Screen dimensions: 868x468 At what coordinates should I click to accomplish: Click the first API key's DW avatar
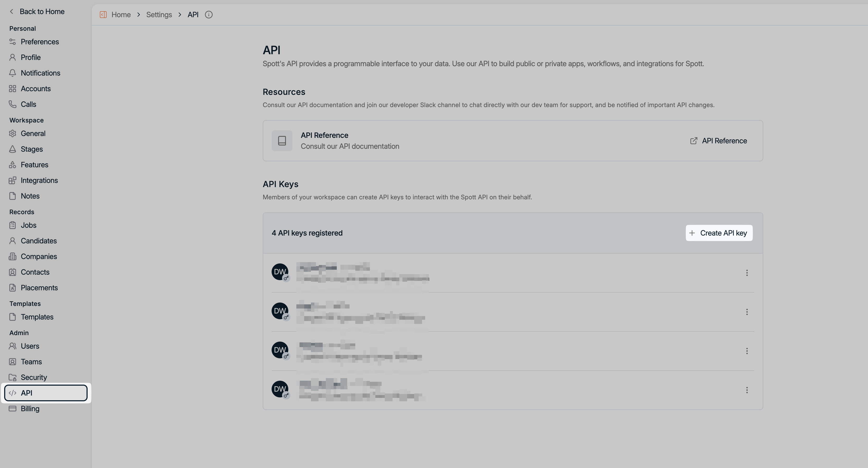click(x=280, y=272)
